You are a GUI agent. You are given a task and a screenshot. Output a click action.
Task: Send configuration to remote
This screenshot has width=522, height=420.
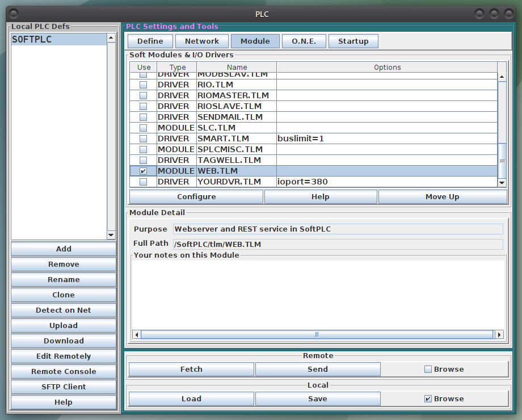point(318,369)
